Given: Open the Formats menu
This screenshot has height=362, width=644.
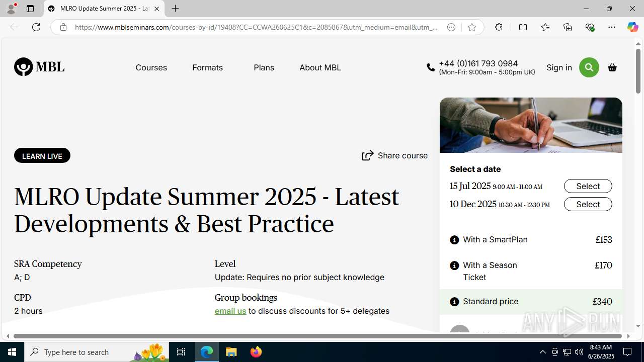Looking at the screenshot, I should point(207,67).
